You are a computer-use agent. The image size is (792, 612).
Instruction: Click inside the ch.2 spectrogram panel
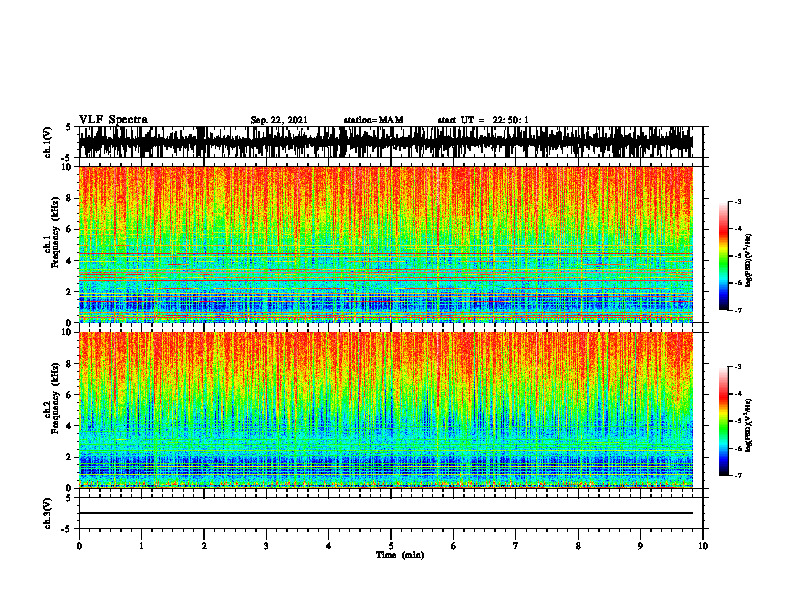pos(386,410)
